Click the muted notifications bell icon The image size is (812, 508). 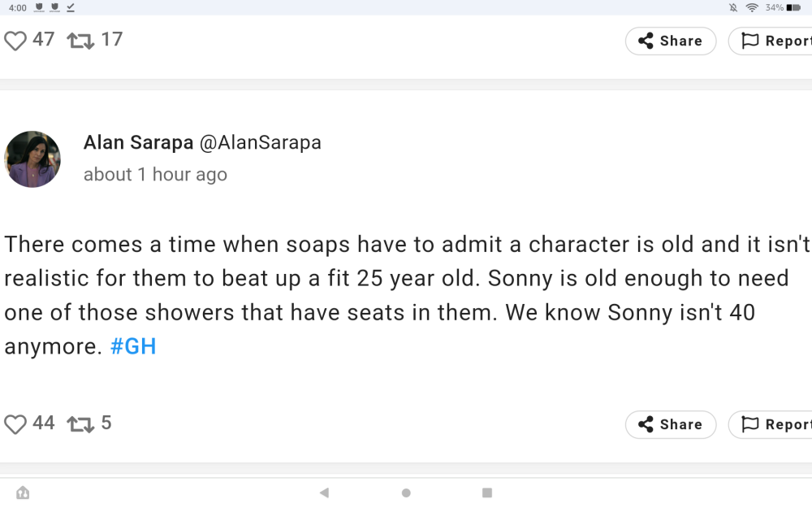[x=733, y=7]
